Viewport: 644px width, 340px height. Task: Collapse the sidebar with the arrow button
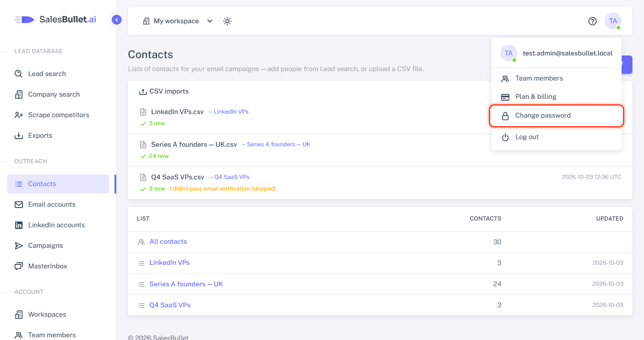[x=117, y=20]
